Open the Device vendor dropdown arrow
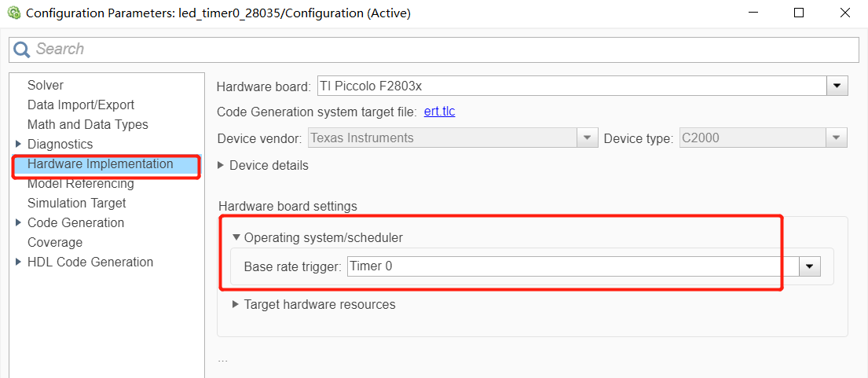This screenshot has width=868, height=378. tap(587, 138)
